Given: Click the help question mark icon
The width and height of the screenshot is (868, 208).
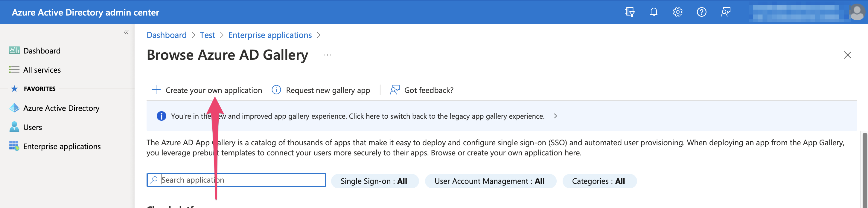Looking at the screenshot, I should (701, 12).
